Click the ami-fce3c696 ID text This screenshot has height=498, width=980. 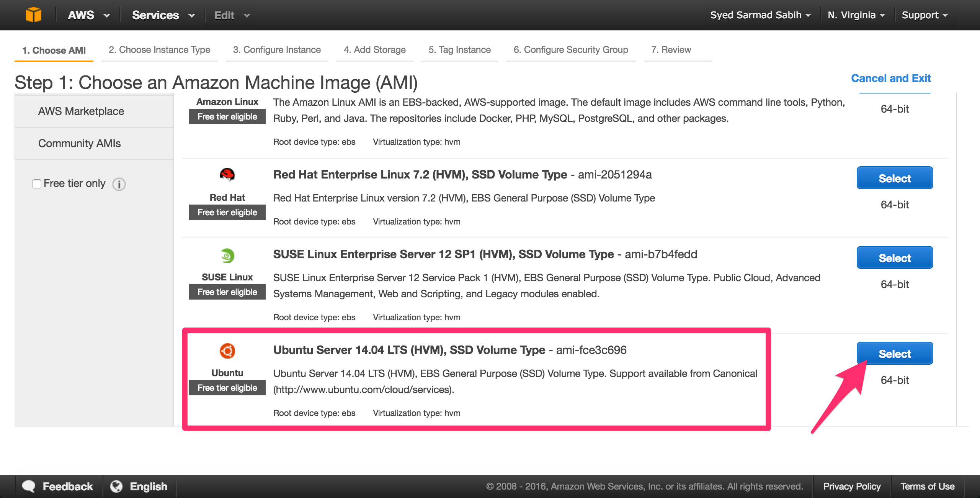tap(591, 350)
